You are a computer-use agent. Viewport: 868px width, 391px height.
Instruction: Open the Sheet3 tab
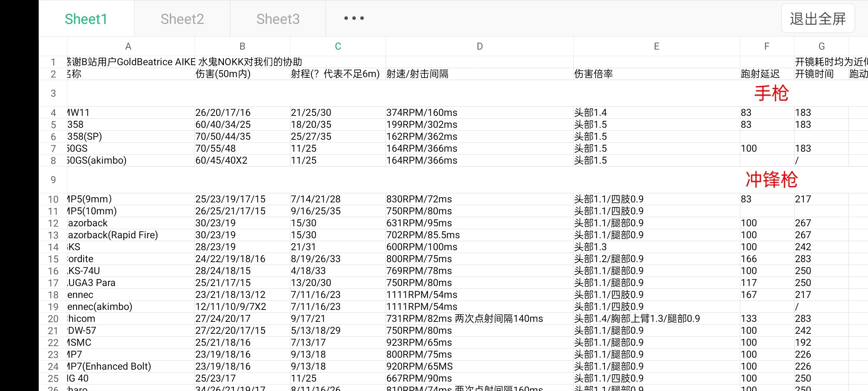pos(278,19)
